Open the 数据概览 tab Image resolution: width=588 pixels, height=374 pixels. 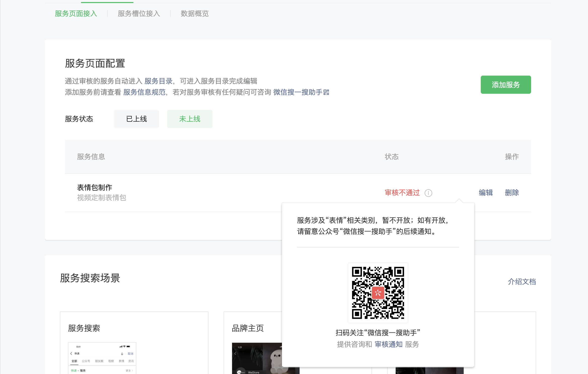pyautogui.click(x=195, y=14)
